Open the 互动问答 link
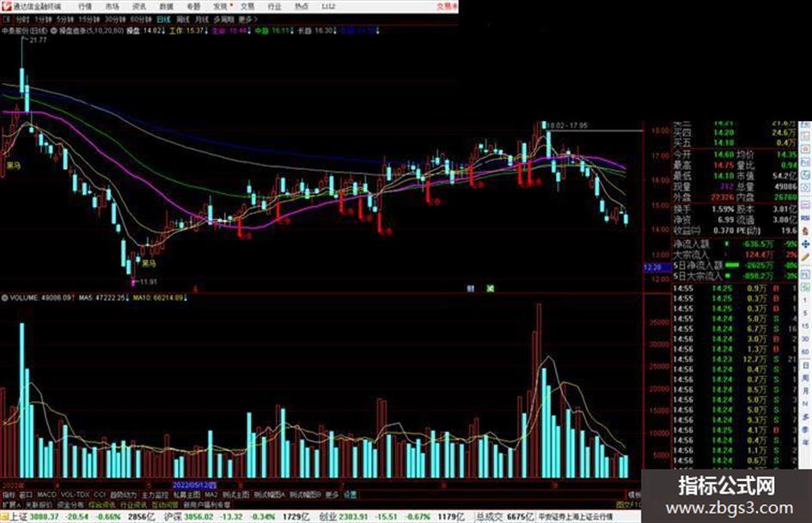The width and height of the screenshot is (812, 523). click(x=165, y=504)
